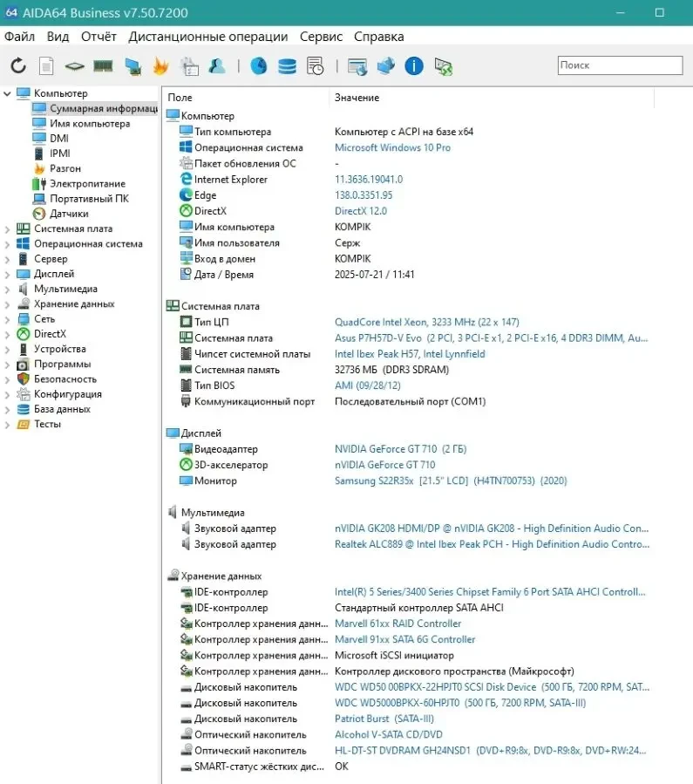Launch the flame stability test icon
This screenshot has width=693, height=784.
(x=160, y=65)
